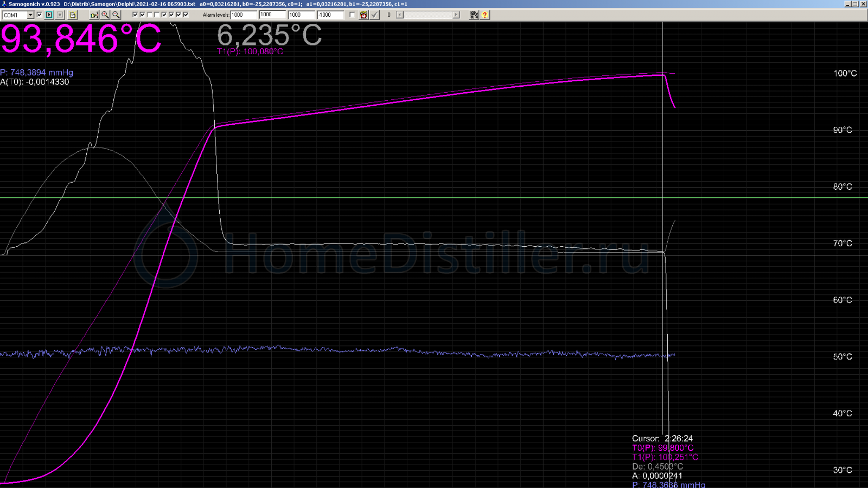This screenshot has height=488, width=868.
Task: Toggle the fifth of eight curve checkboxes
Action: [164, 15]
